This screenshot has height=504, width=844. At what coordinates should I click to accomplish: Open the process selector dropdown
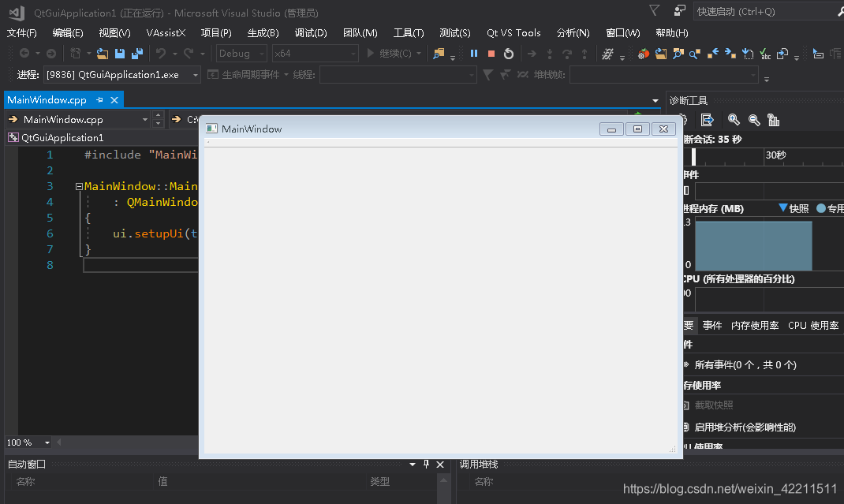click(122, 75)
